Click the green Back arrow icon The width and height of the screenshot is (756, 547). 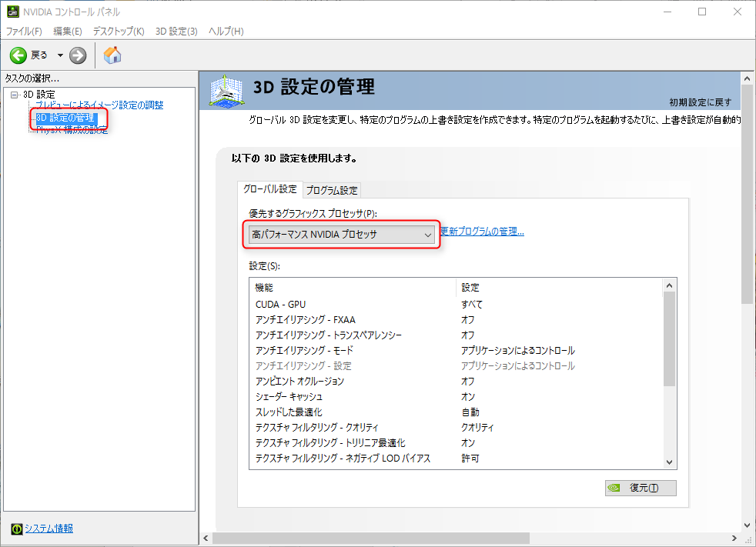[18, 55]
